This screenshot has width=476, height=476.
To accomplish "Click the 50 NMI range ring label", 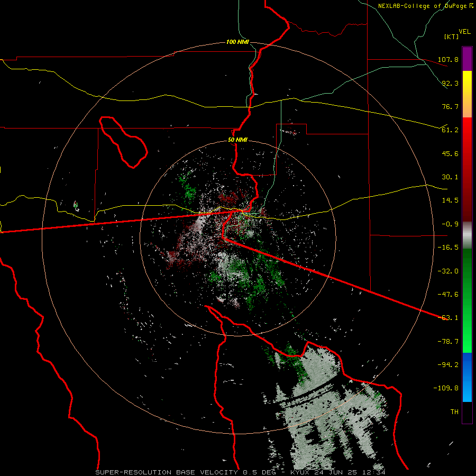I will (237, 140).
